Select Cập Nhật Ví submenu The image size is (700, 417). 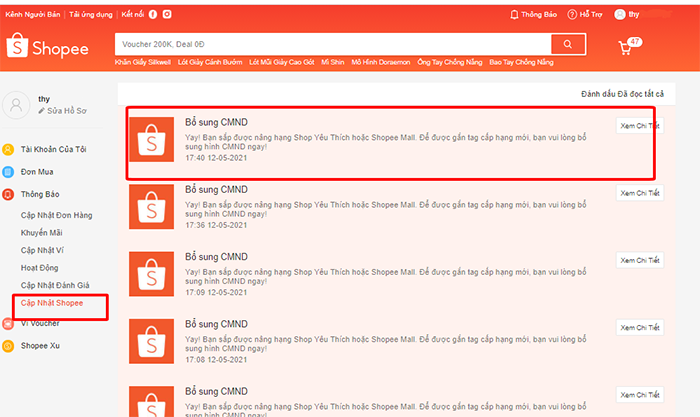click(42, 250)
